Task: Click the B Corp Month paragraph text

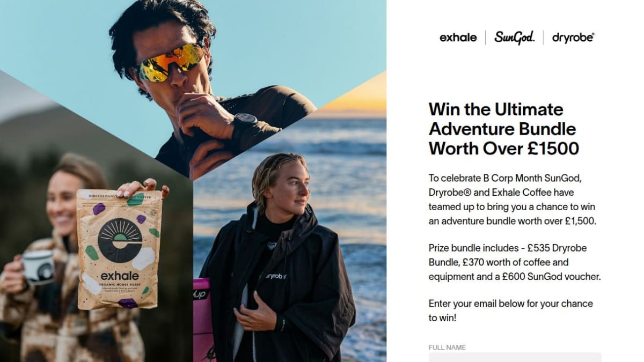Action: pos(512,199)
